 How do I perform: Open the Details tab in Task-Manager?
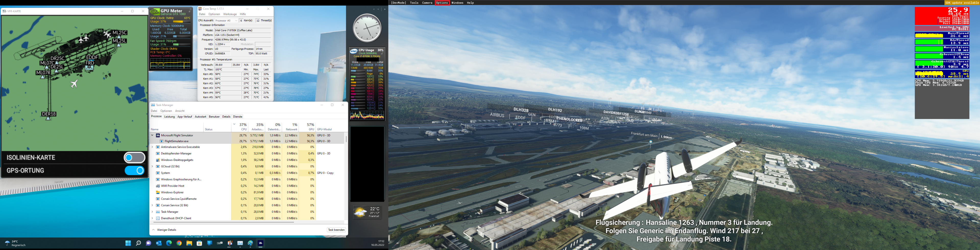226,117
